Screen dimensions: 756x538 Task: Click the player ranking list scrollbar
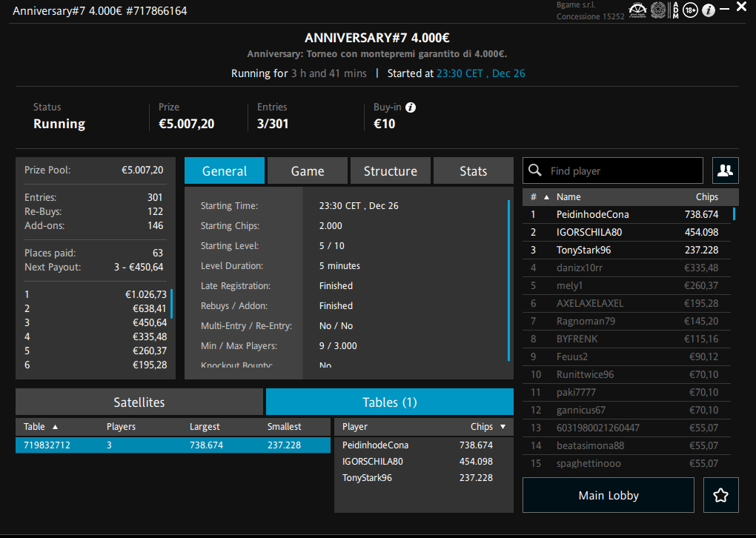pos(734,214)
